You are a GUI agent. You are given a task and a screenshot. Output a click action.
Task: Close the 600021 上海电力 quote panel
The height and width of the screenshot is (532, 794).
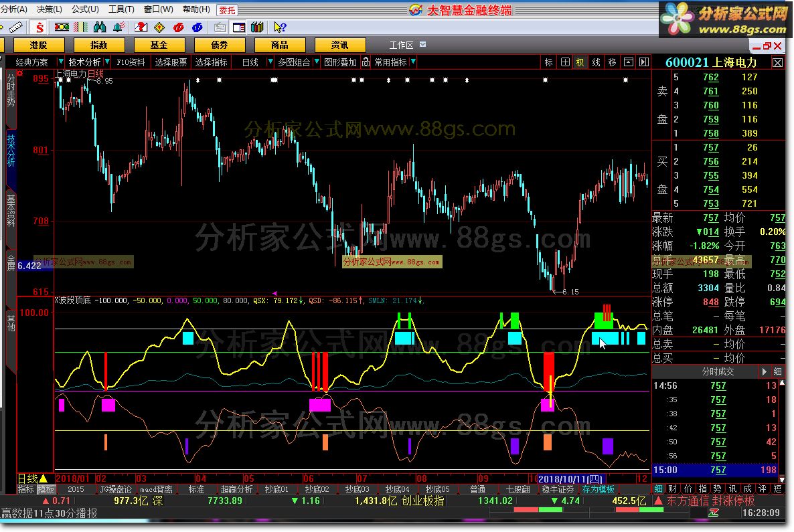point(777,63)
